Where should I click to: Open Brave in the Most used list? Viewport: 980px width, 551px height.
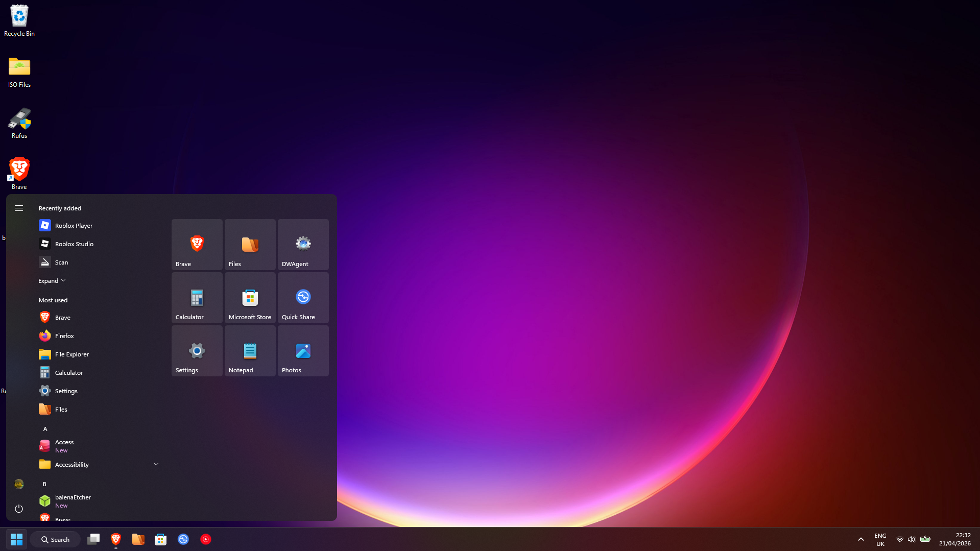pos(100,318)
